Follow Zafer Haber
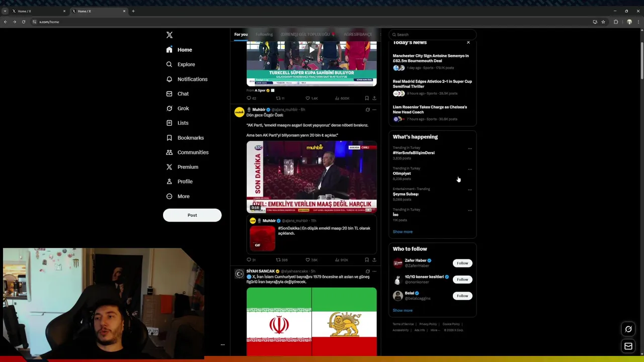 [462, 263]
